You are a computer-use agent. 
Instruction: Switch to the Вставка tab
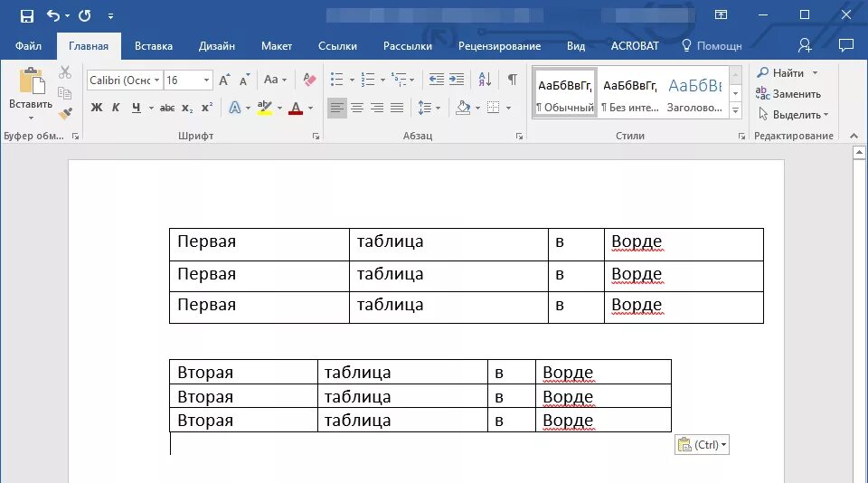coord(154,46)
